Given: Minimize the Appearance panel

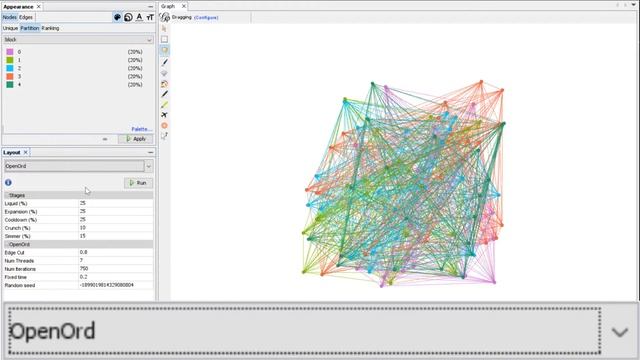Looking at the screenshot, I should tap(150, 7).
